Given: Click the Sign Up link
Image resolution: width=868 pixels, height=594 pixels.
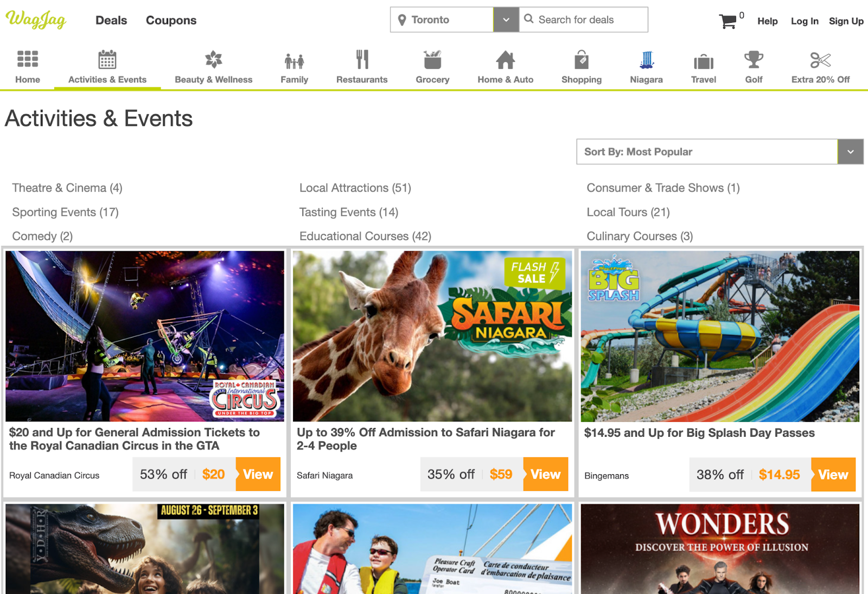Looking at the screenshot, I should tap(846, 21).
